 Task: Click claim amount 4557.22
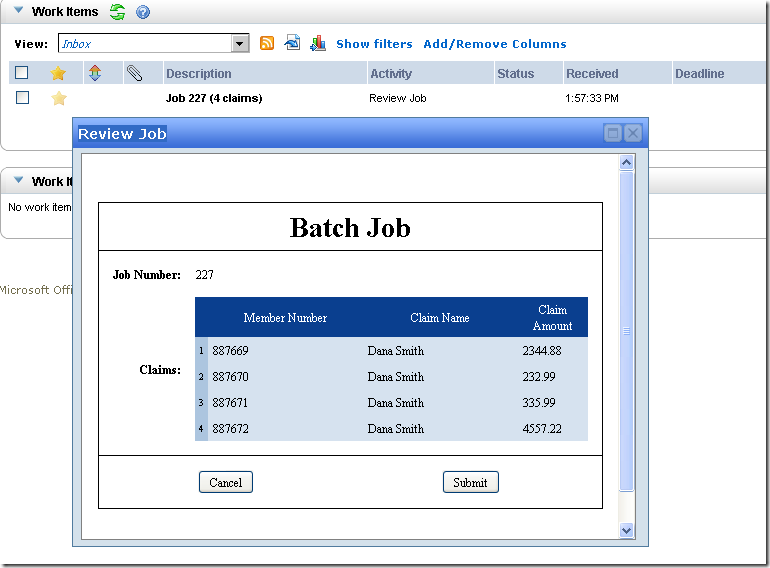tap(542, 429)
